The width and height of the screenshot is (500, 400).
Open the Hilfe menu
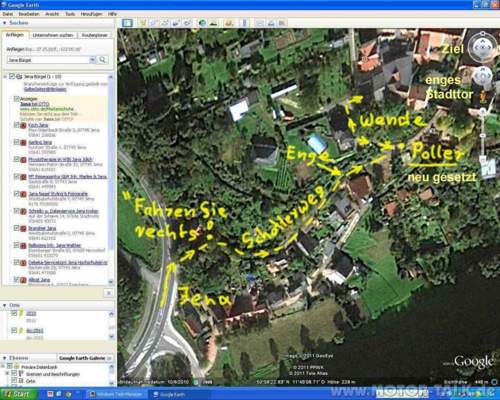click(112, 14)
